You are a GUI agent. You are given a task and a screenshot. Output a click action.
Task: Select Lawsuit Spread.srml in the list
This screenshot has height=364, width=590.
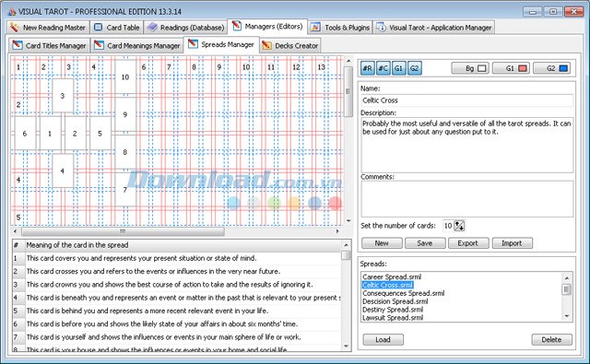tap(393, 318)
